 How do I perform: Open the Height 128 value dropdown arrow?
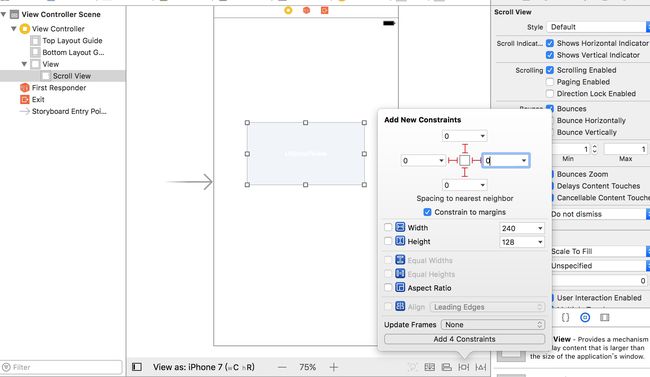click(x=540, y=242)
